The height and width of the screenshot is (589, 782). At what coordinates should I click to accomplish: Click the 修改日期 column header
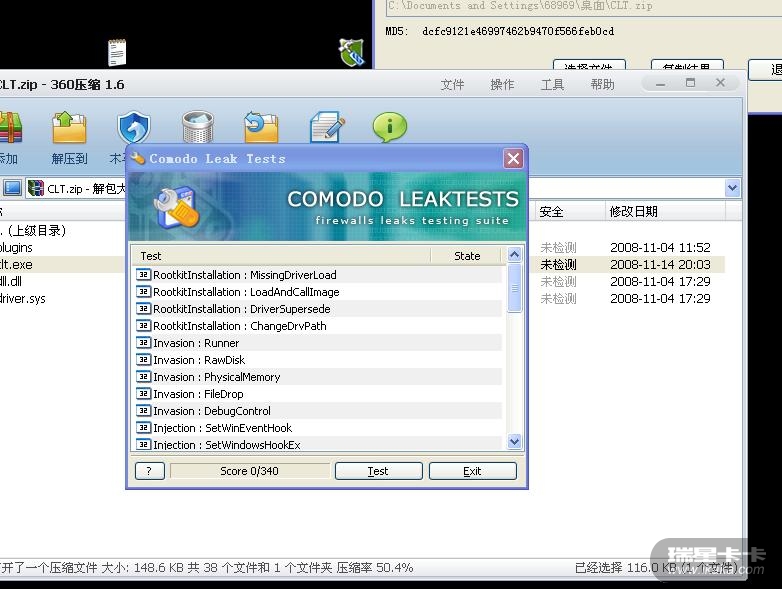pos(665,211)
